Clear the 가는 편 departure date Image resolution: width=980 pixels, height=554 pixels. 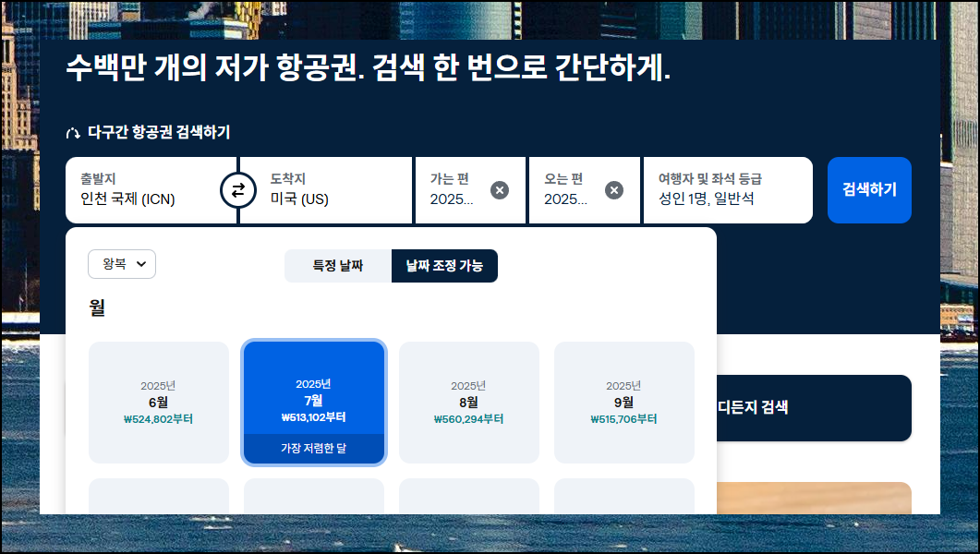[x=500, y=190]
